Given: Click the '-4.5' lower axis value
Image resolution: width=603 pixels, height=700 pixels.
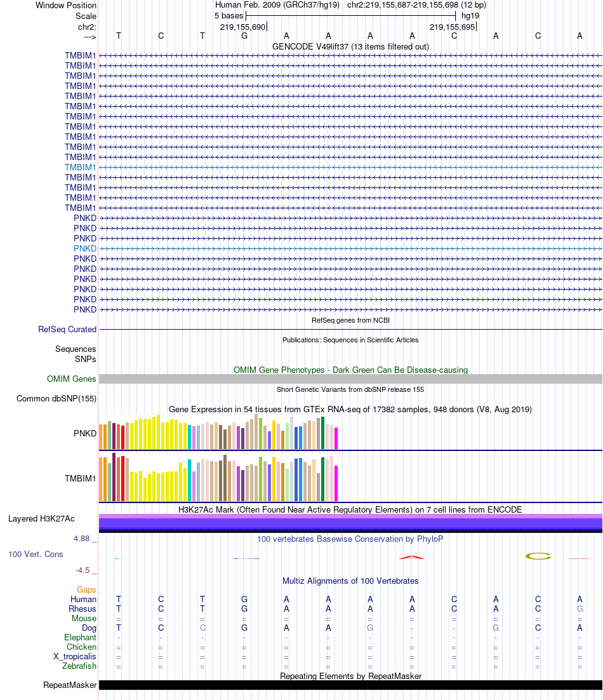Looking at the screenshot, I should (83, 570).
